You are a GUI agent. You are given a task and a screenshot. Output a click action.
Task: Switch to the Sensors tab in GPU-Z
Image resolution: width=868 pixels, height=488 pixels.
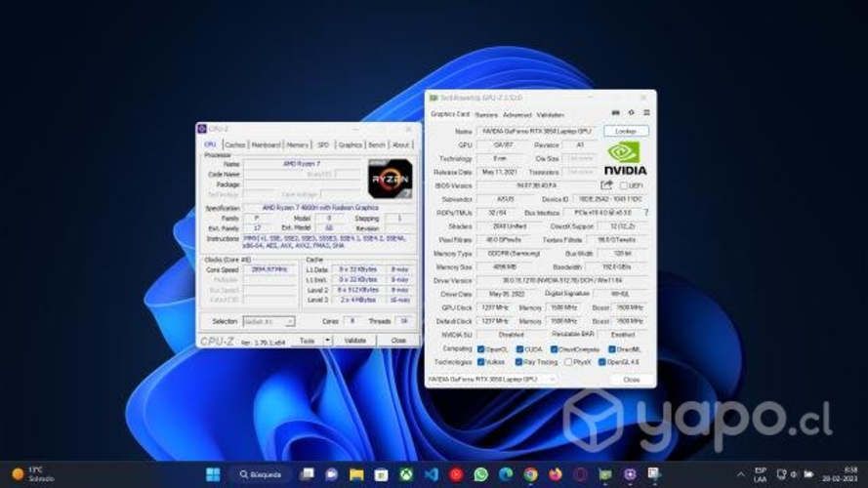coord(486,115)
